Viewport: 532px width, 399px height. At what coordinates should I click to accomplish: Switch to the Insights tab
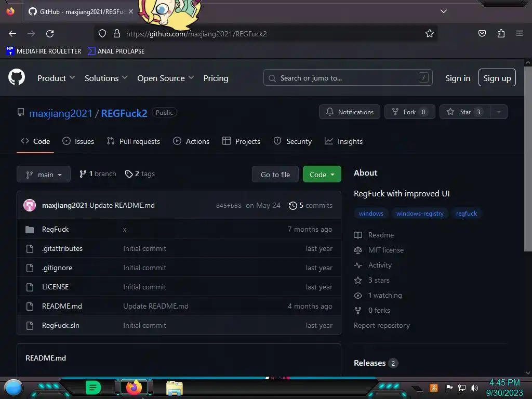[344, 141]
